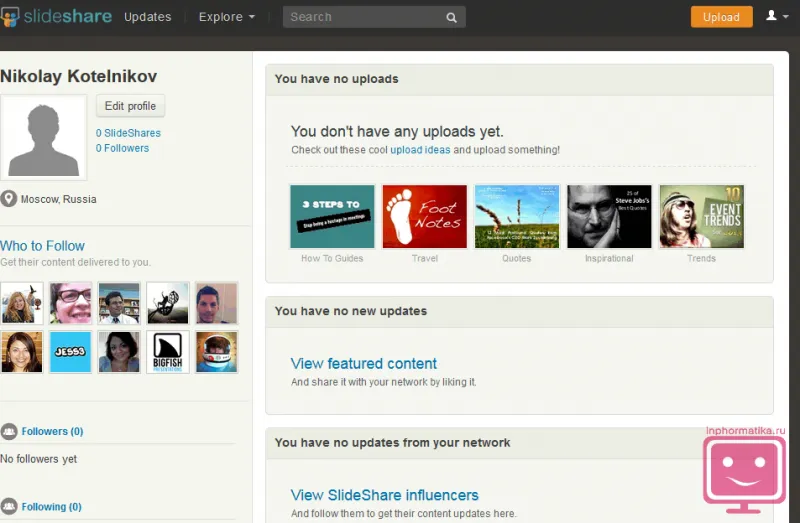The height and width of the screenshot is (523, 800).
Task: Open the upload ideas link
Action: click(x=420, y=150)
